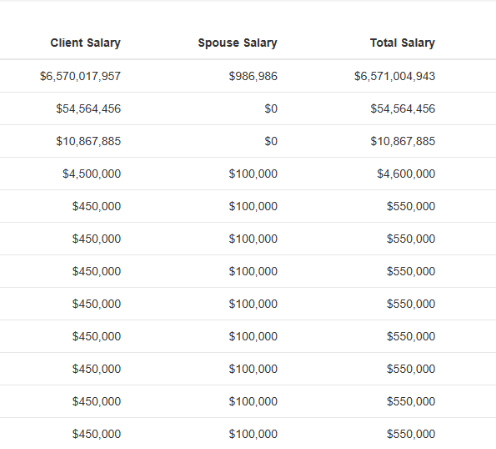Image resolution: width=496 pixels, height=449 pixels.
Task: Click $100,000 spouse salary beside $4,500,000
Action: [x=253, y=174]
